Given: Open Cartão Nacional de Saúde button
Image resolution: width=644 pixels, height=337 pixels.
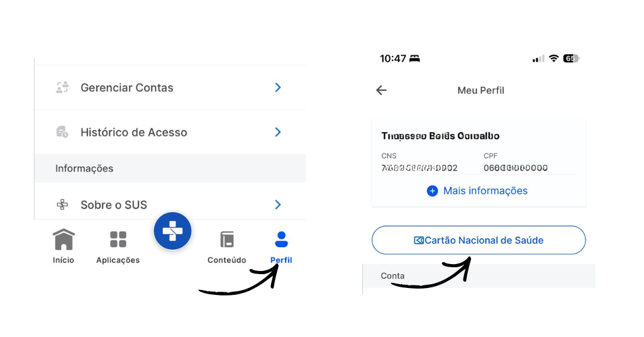Looking at the screenshot, I should point(479,240).
